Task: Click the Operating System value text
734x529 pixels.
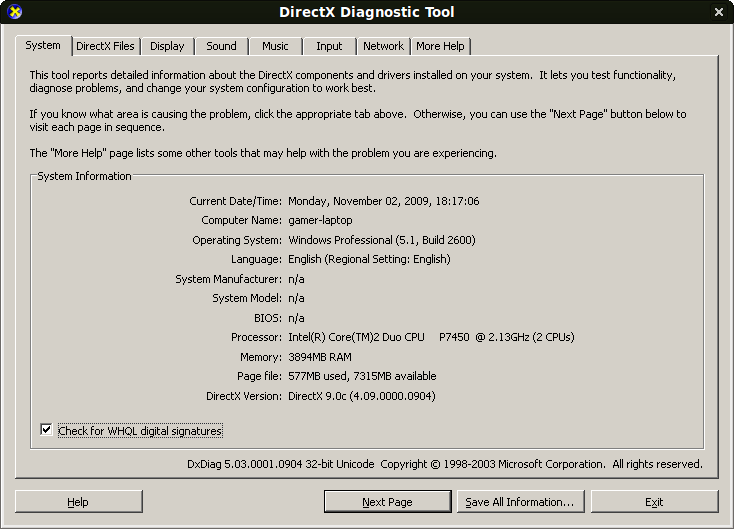Action: 381,240
